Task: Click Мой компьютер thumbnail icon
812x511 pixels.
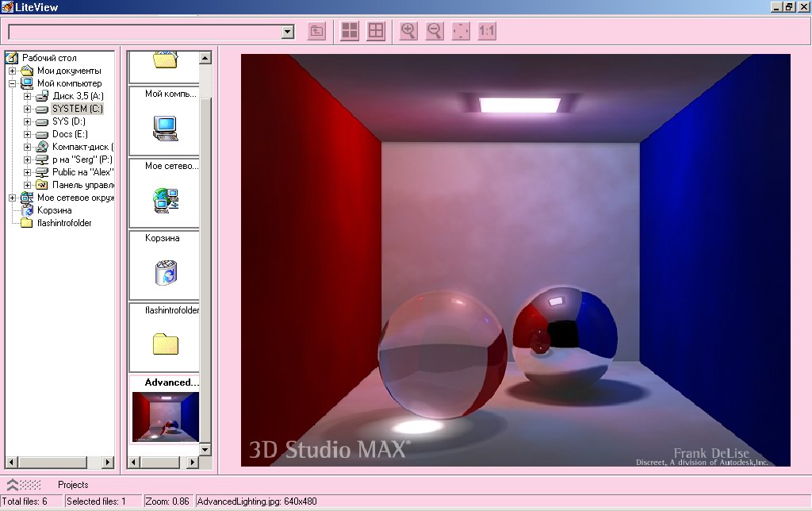Action: pos(166,129)
